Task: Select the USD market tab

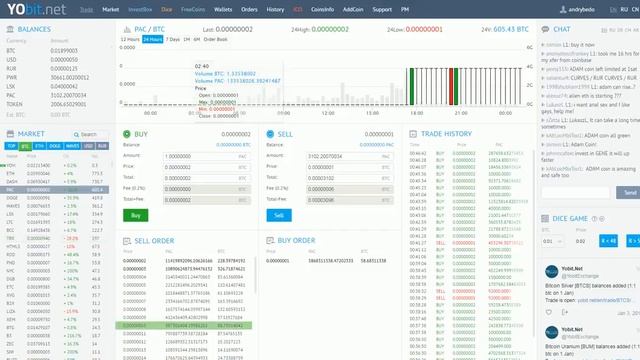Action: 88,146
